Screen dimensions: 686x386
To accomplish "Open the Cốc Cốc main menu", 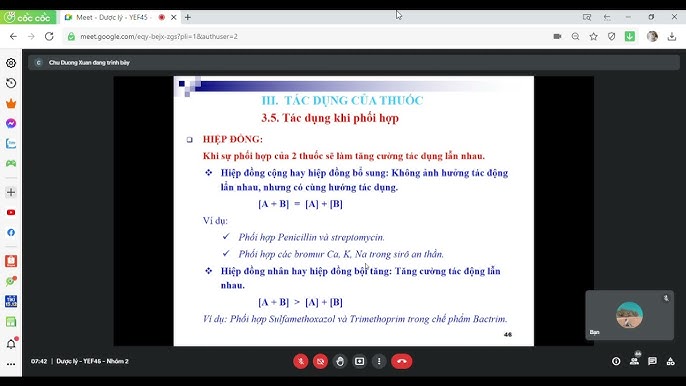I will [x=28, y=17].
